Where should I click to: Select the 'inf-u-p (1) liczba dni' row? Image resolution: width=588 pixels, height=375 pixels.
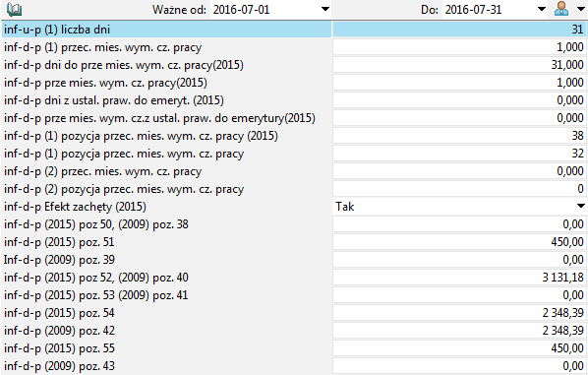coord(166,30)
